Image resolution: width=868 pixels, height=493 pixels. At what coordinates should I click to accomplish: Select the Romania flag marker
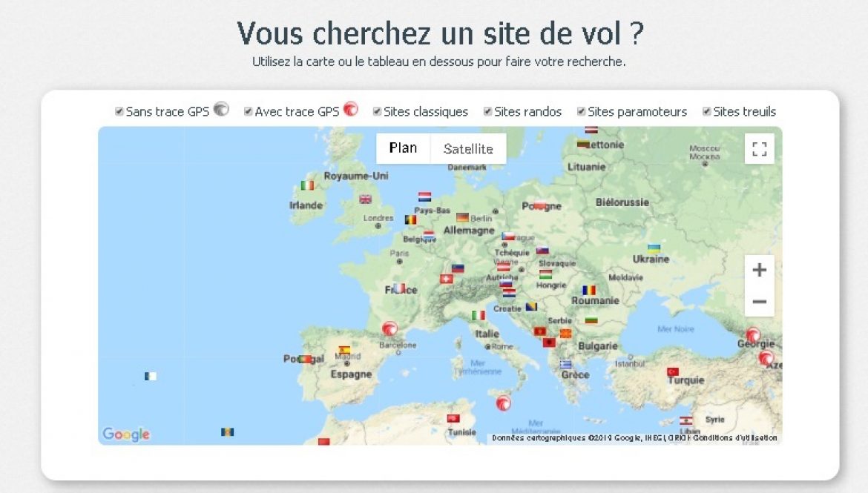[x=589, y=290]
